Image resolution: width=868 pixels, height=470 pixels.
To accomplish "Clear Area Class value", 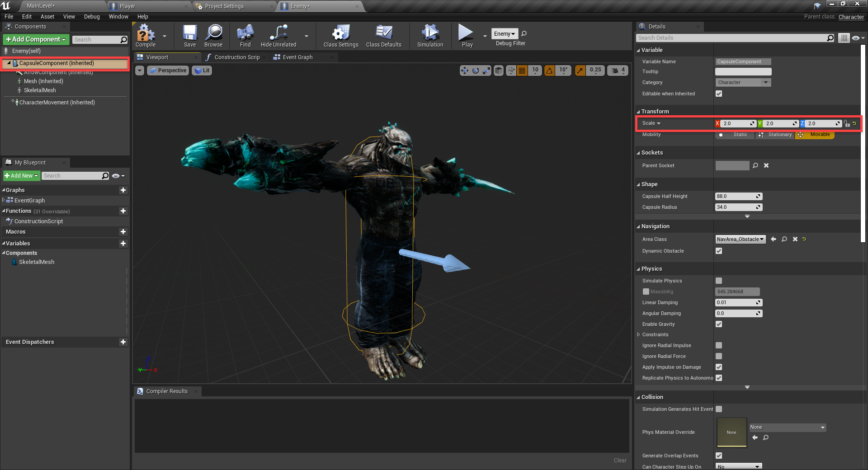I will click(795, 239).
